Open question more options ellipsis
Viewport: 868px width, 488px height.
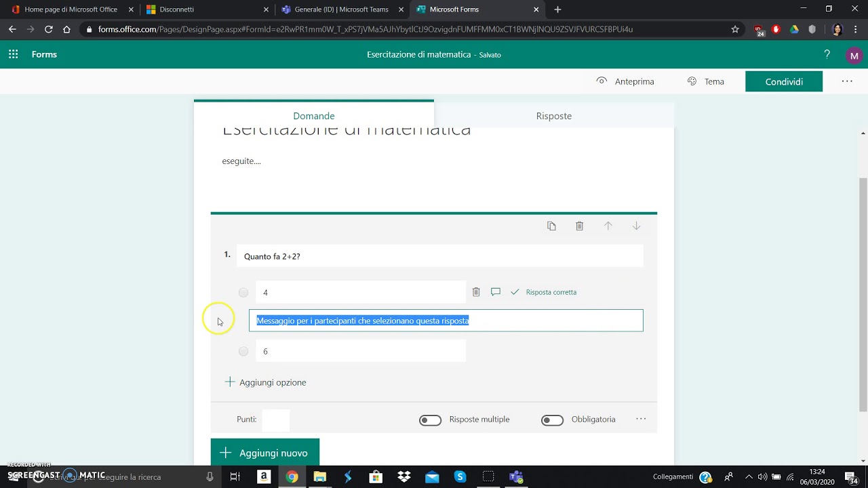pos(641,420)
